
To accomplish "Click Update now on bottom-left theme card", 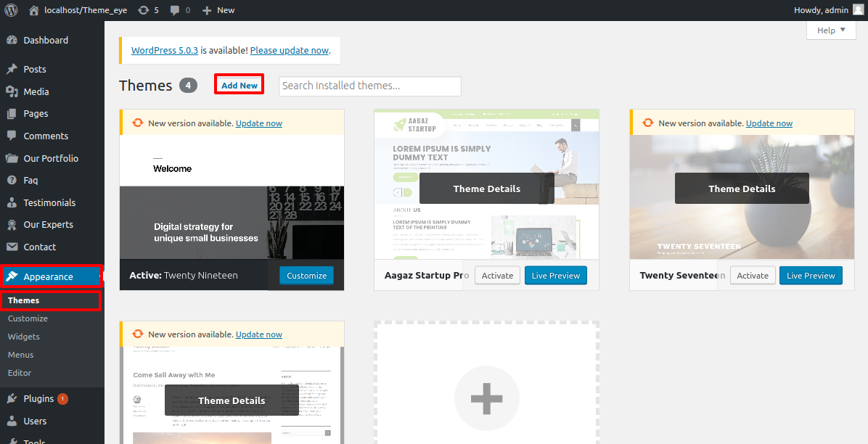I will tap(259, 334).
